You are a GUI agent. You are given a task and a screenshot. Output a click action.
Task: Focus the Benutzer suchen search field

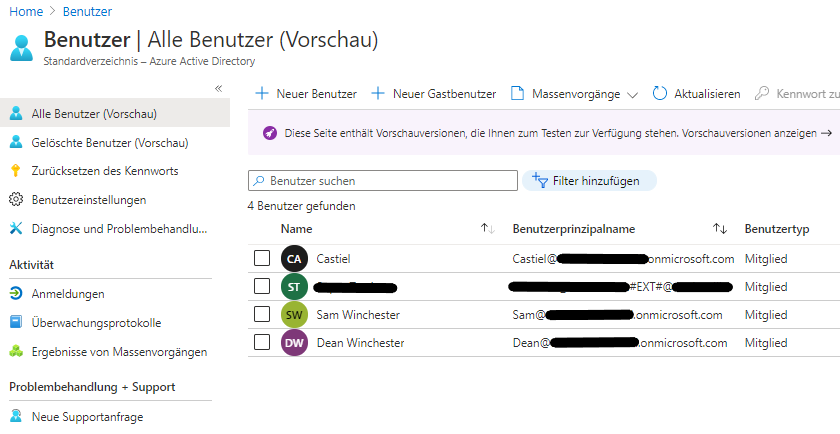pos(383,181)
